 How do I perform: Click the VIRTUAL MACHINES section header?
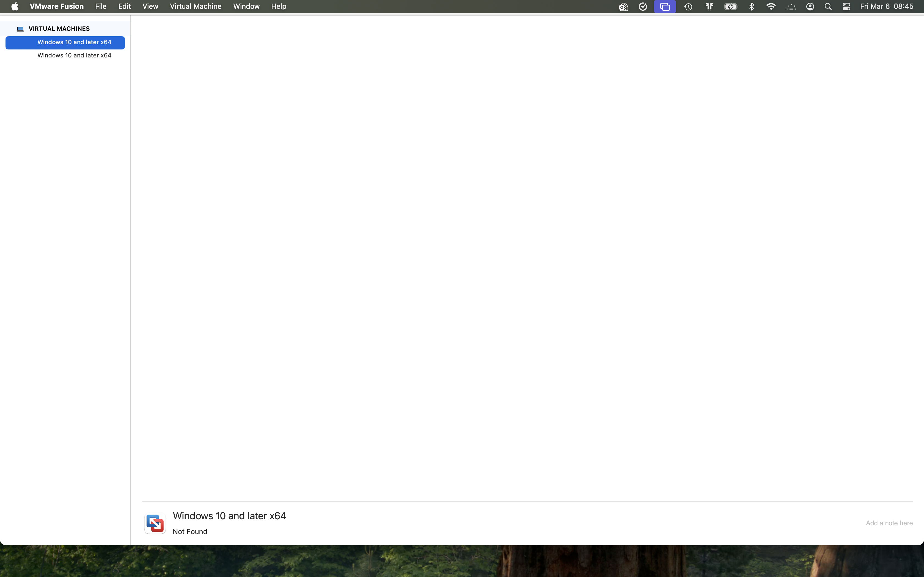(x=59, y=29)
